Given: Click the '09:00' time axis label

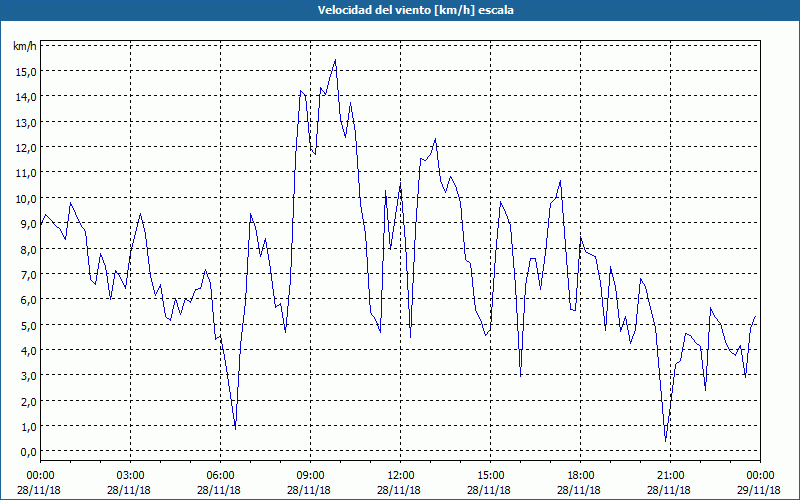Looking at the screenshot, I should [x=310, y=476].
